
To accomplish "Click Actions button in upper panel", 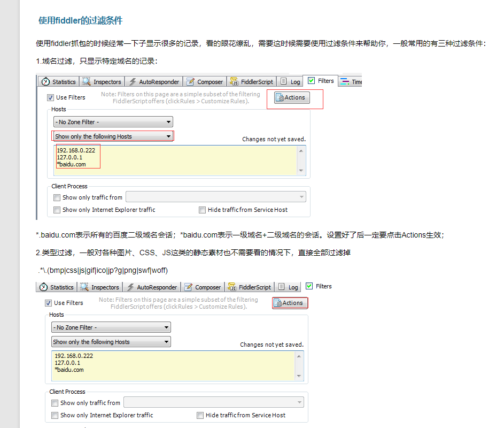I will click(x=292, y=97).
